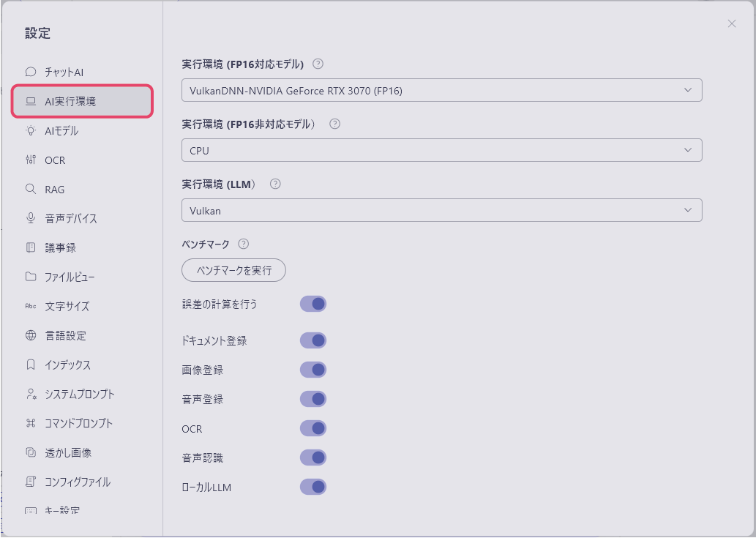Toggle 誤差の計算を行う off
This screenshot has width=756, height=538.
(x=313, y=303)
